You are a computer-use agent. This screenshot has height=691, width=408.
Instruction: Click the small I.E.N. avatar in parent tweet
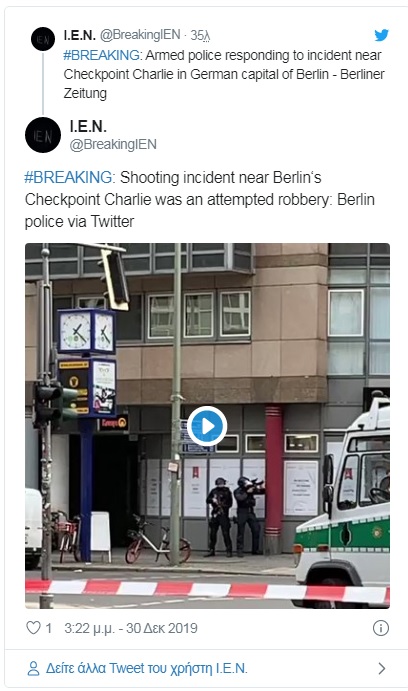[43, 39]
